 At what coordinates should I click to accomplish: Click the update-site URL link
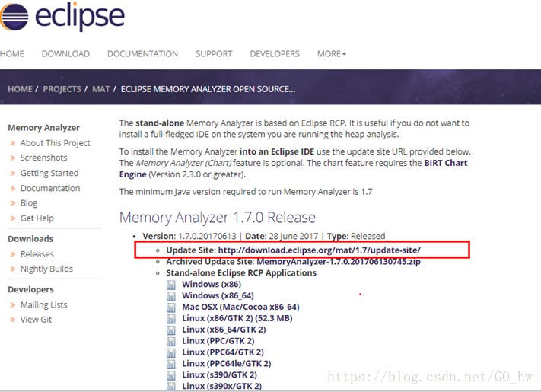pyautogui.click(x=319, y=250)
